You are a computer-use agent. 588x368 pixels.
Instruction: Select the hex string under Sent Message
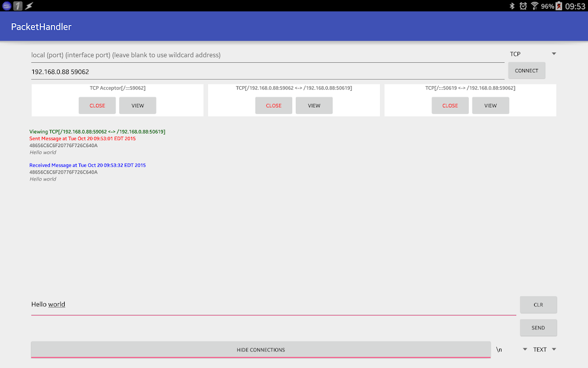(63, 145)
